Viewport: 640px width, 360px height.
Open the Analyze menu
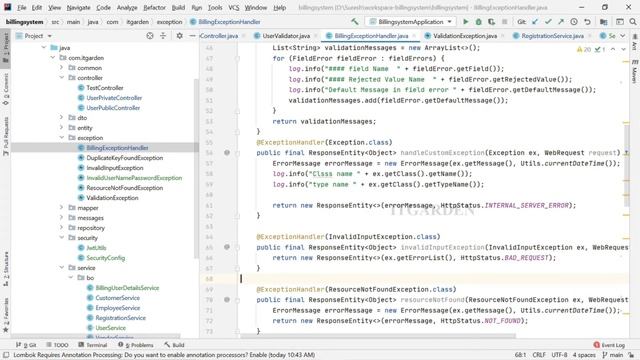tap(127, 7)
